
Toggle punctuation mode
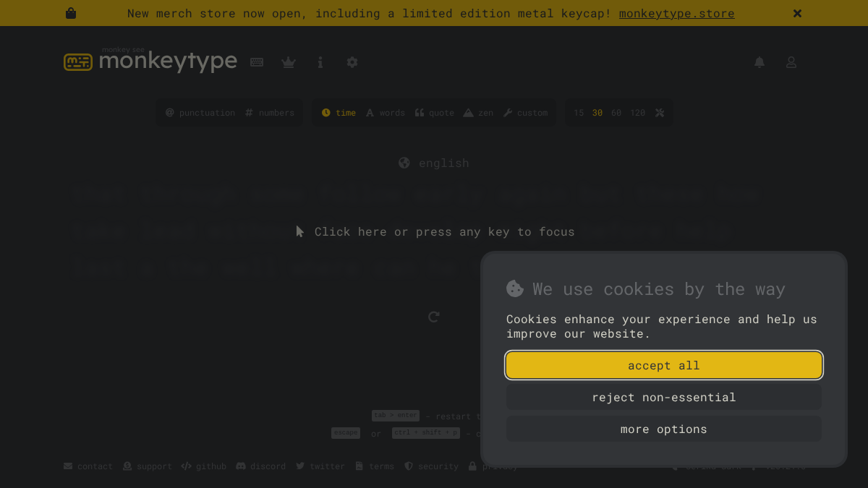point(200,113)
